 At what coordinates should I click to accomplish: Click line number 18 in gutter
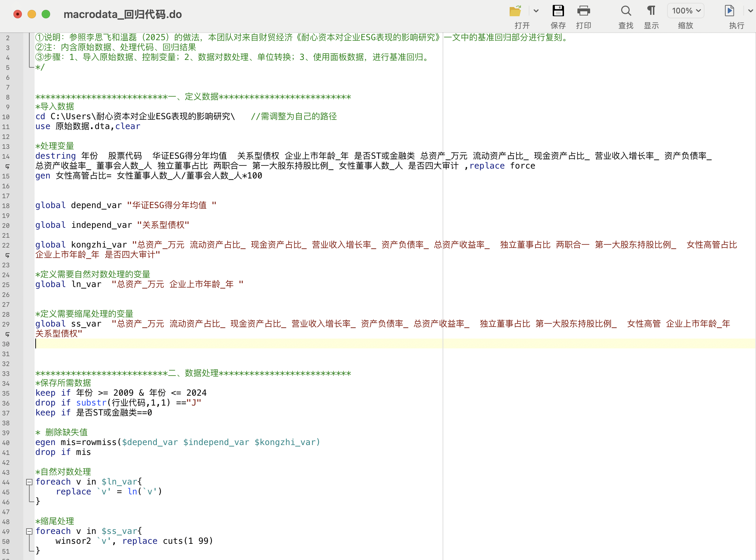(6, 206)
